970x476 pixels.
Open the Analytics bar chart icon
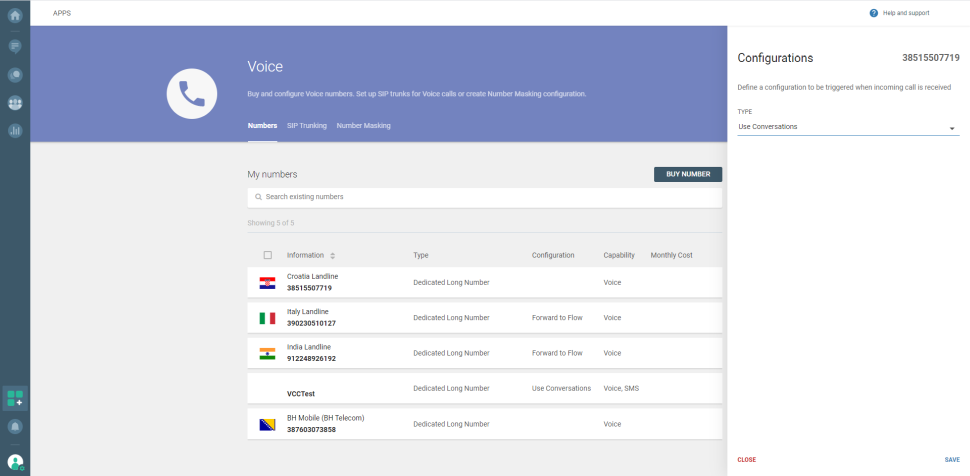tap(15, 130)
